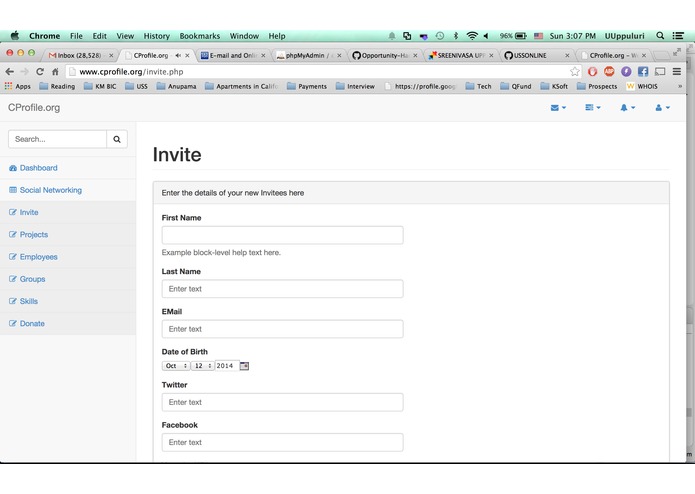Open the KSoft bookmarks folder

pos(554,86)
